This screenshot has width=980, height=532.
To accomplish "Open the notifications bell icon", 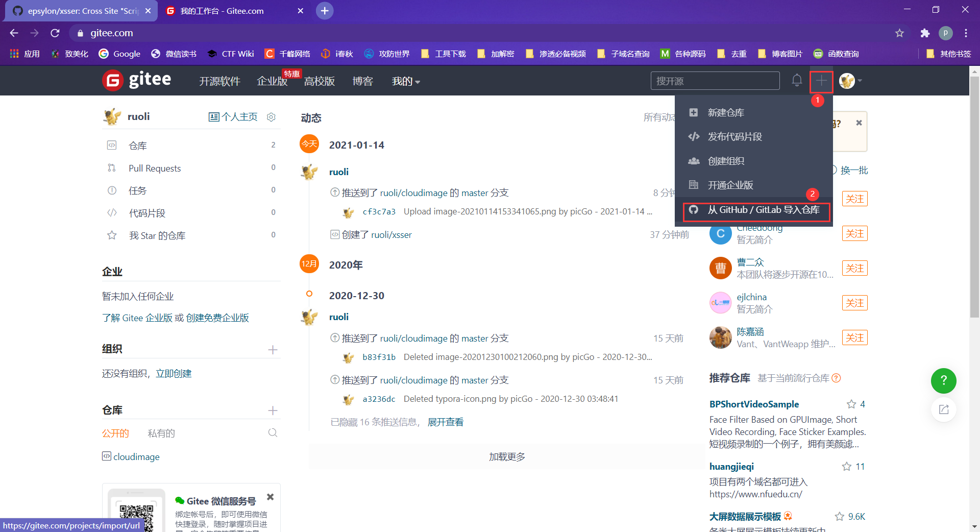I will point(797,80).
